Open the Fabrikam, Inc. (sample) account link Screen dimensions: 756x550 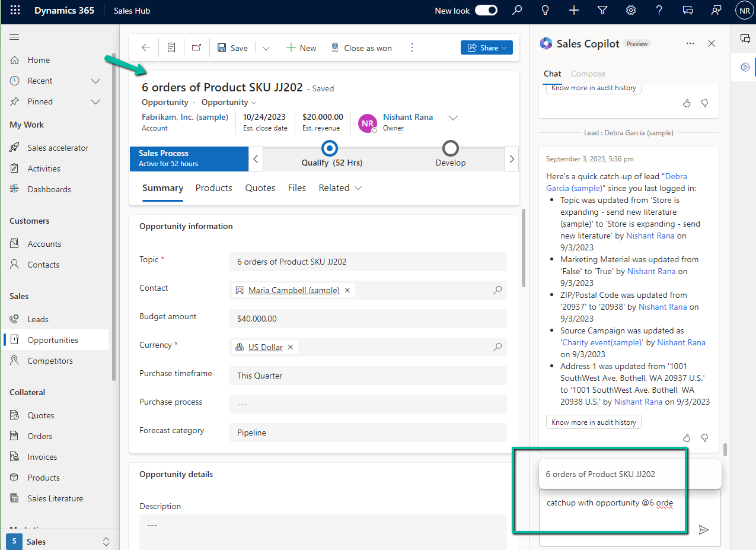point(185,117)
